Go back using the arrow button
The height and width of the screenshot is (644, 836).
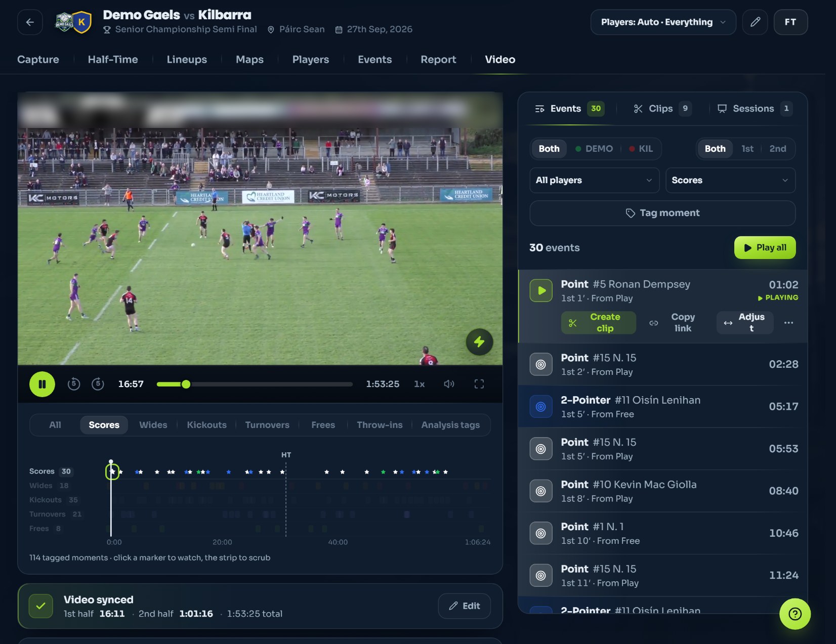[30, 22]
